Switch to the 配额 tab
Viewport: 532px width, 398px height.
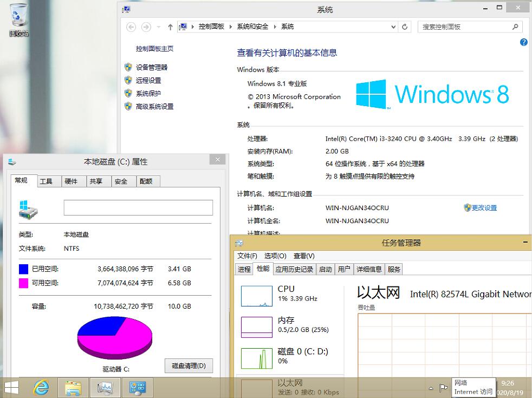tap(148, 181)
